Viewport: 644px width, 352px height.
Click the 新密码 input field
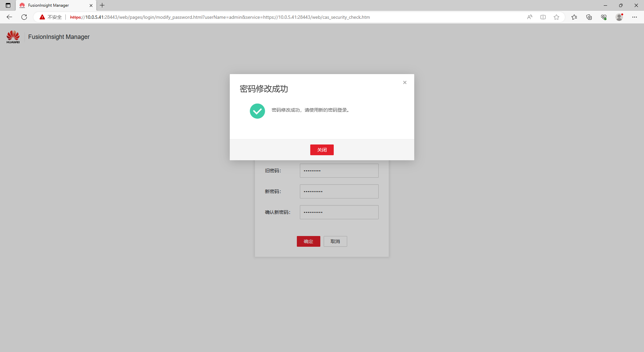339,191
